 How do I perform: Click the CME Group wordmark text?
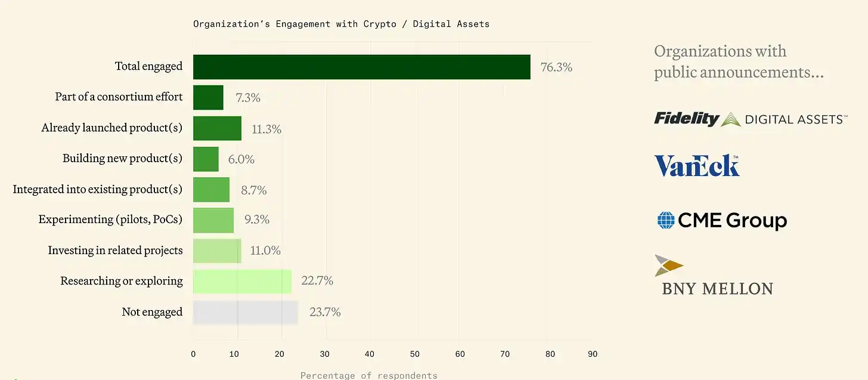[732, 221]
